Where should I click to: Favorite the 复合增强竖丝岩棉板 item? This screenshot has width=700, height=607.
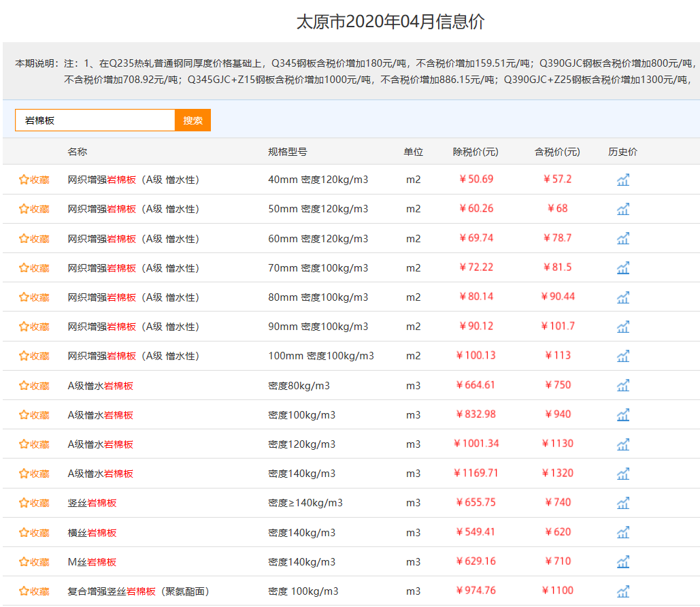click(34, 591)
